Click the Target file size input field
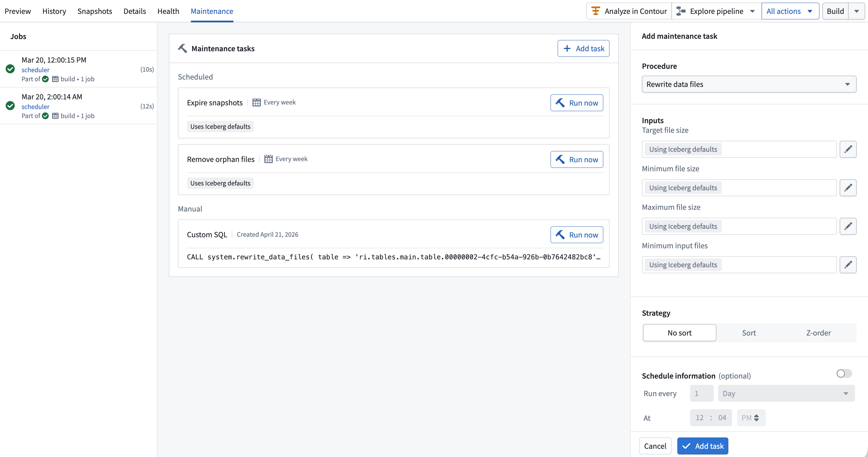The width and height of the screenshot is (868, 457). point(739,149)
